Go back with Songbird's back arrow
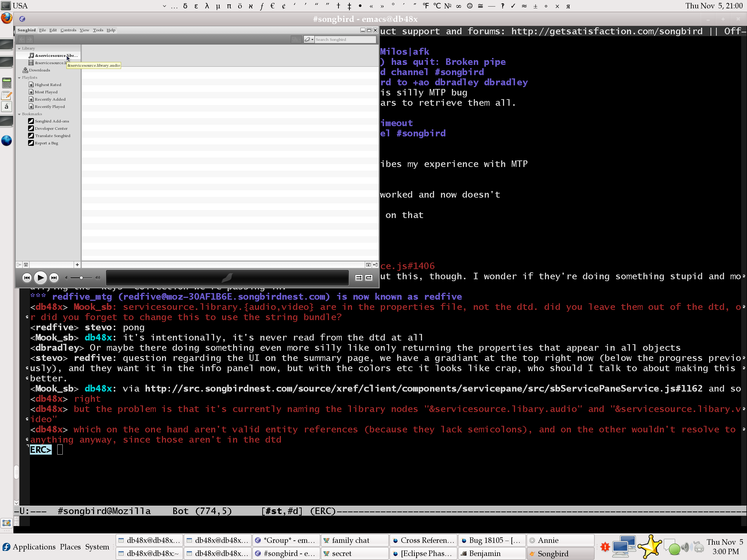Screen dimensions: 747x560 22,39
